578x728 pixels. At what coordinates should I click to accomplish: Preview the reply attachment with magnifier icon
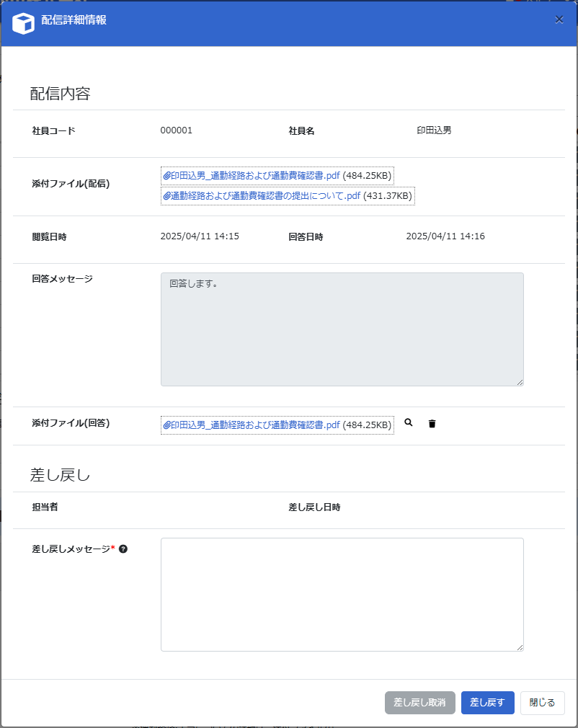(409, 424)
